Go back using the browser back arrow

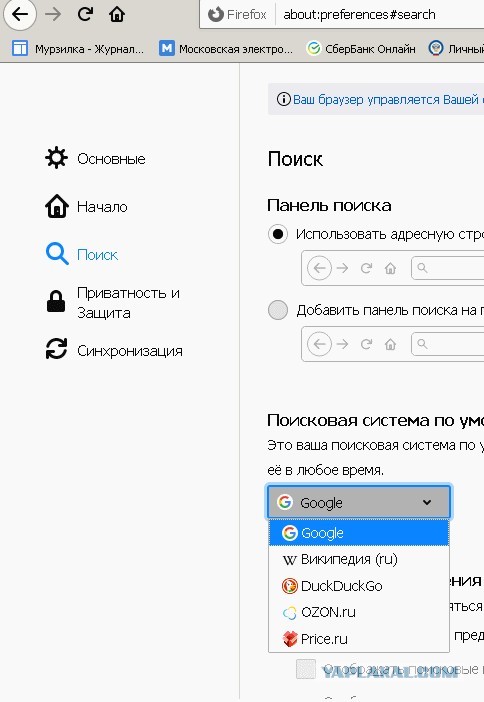pyautogui.click(x=20, y=14)
